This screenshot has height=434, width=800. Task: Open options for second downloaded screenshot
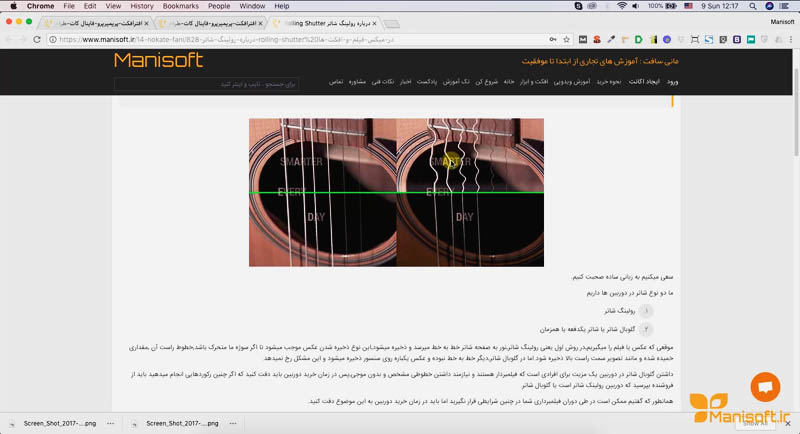[x=233, y=423]
